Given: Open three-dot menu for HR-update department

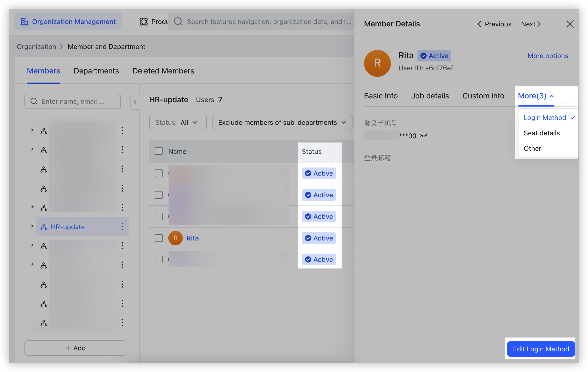Looking at the screenshot, I should click(122, 227).
